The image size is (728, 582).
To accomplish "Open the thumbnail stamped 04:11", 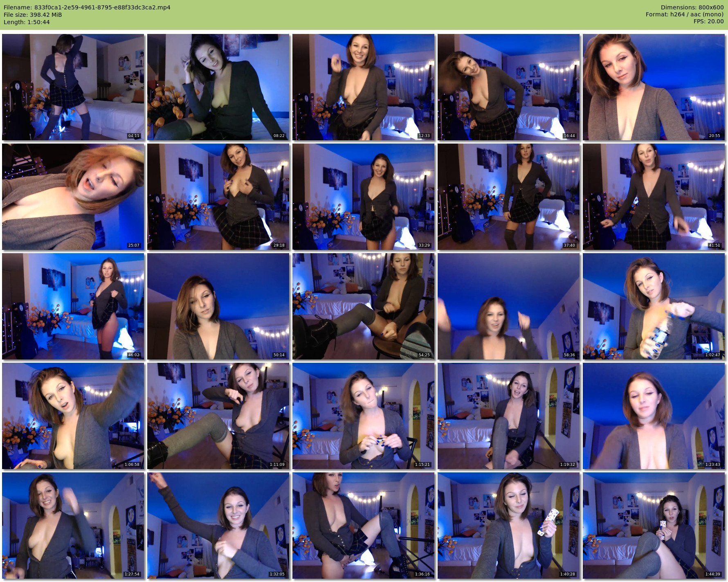I will tap(73, 87).
